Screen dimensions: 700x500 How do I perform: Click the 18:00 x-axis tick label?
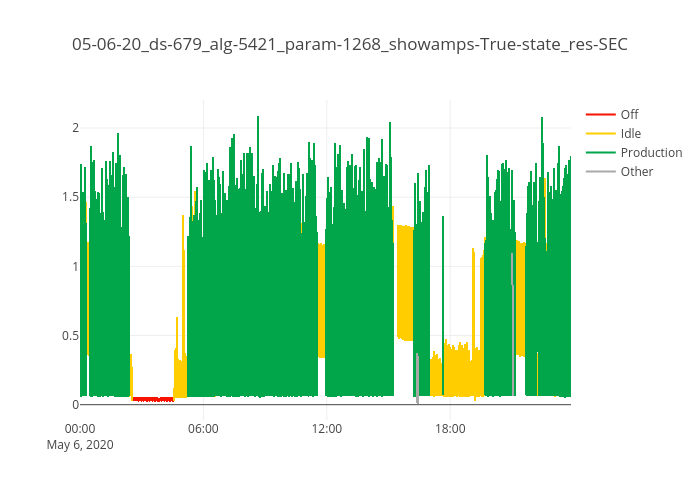tap(450, 428)
